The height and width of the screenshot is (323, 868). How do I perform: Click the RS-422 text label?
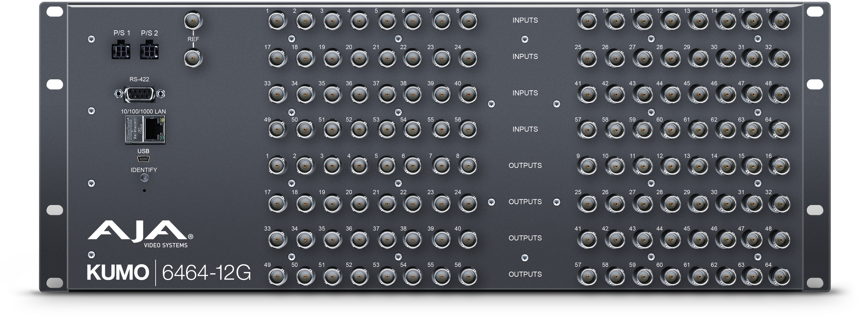click(x=139, y=79)
